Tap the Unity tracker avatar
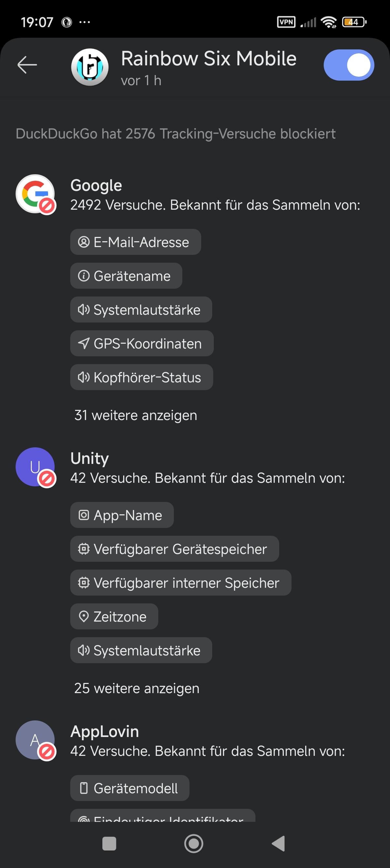390x868 pixels. 35,467
